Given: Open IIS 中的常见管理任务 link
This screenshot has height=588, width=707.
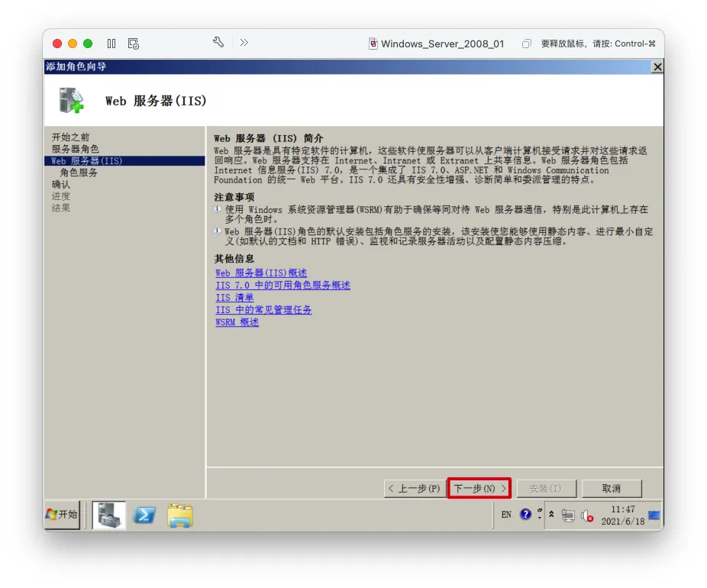Looking at the screenshot, I should coord(263,310).
